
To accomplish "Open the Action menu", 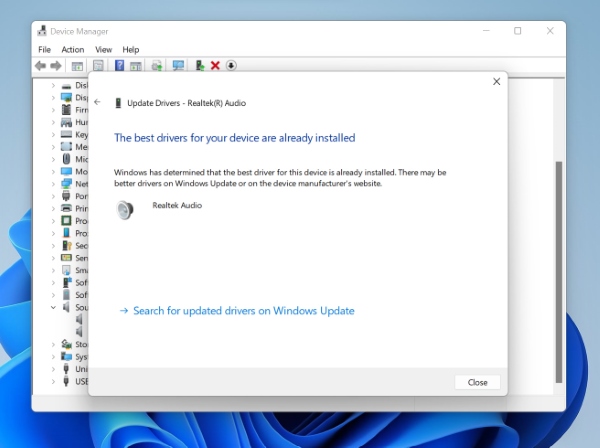I will click(x=73, y=50).
